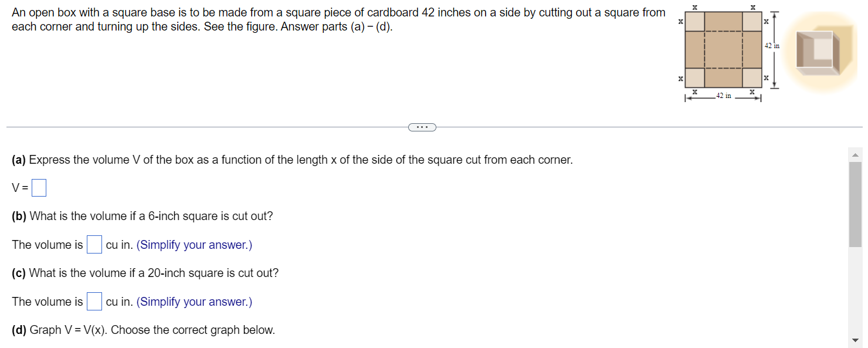Screen dimensions: 868x348
Task: Click the ellipsis expander on the divider
Action: pos(422,127)
